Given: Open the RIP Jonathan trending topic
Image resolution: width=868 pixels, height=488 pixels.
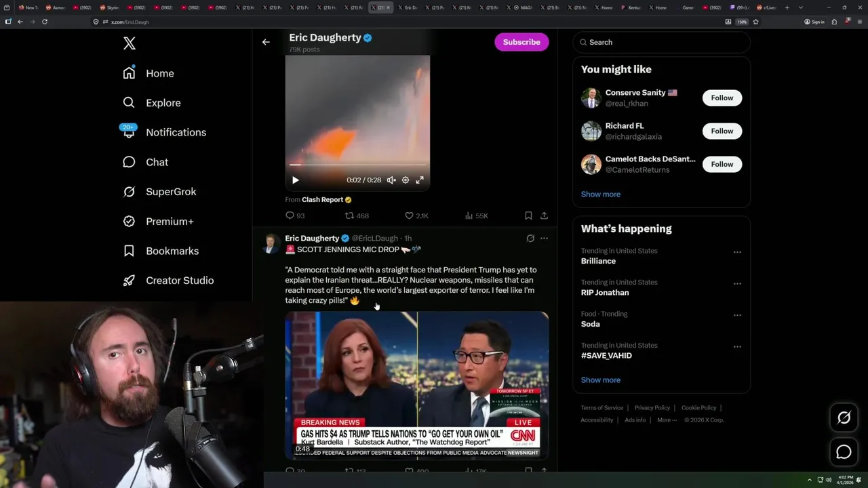Looking at the screenshot, I should coord(605,293).
